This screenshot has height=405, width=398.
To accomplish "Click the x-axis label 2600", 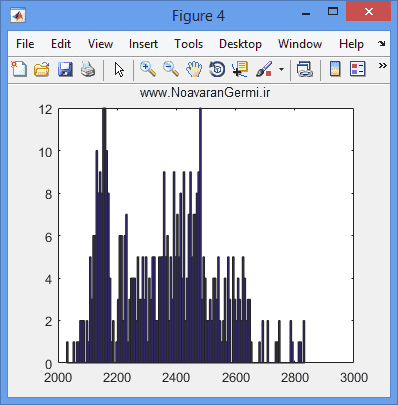I will point(236,378).
